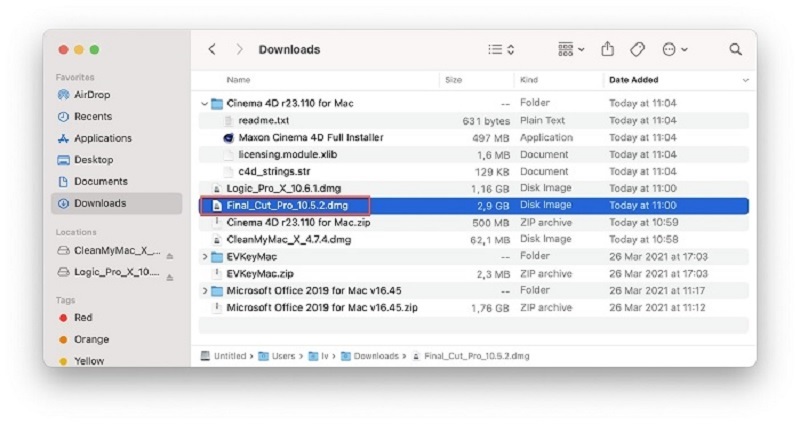Click Downloads in the path bar
This screenshot has width=800, height=424.
(x=376, y=356)
